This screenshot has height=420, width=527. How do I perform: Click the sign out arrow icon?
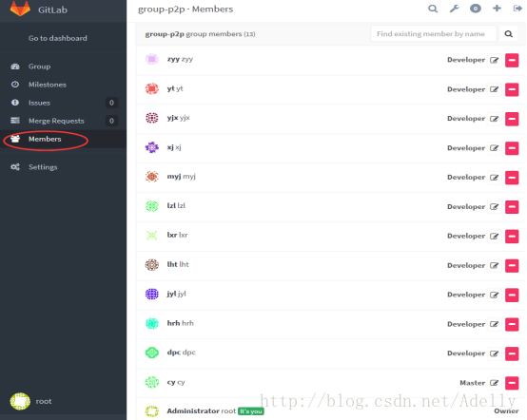[517, 9]
